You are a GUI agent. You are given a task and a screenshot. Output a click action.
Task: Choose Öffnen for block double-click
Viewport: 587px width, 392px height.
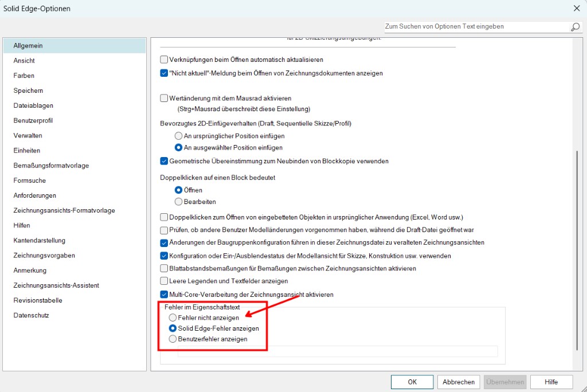[179, 190]
